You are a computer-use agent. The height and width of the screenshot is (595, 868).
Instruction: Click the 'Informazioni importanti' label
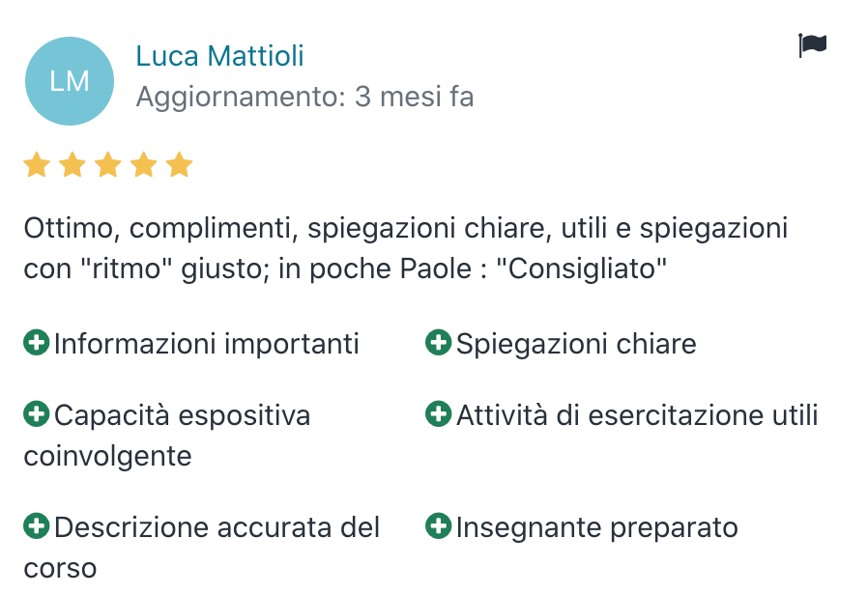coord(207,344)
